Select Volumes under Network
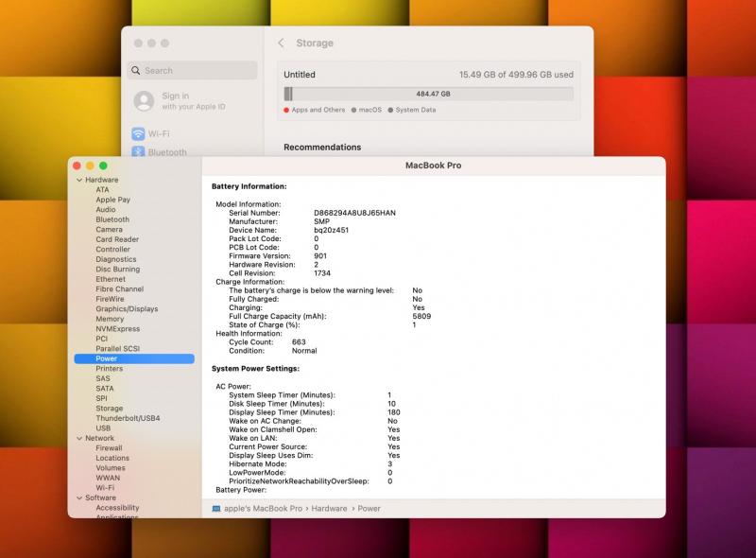Viewport: 756px width, 558px height. [x=111, y=468]
